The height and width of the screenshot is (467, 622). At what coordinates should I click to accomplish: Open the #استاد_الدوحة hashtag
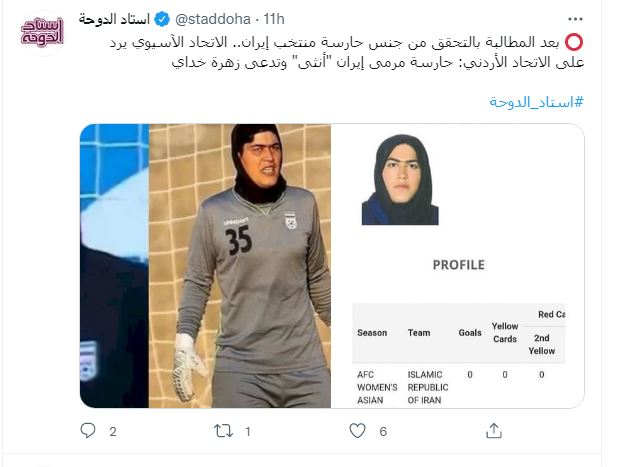(x=536, y=102)
